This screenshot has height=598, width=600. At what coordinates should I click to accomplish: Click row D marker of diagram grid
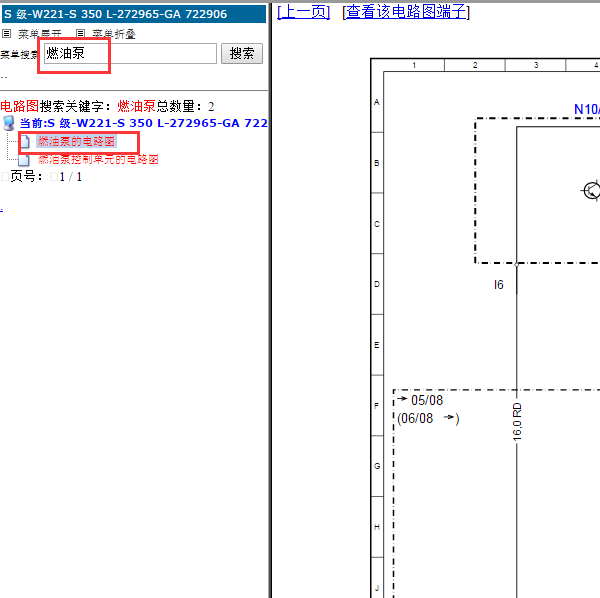pyautogui.click(x=377, y=284)
